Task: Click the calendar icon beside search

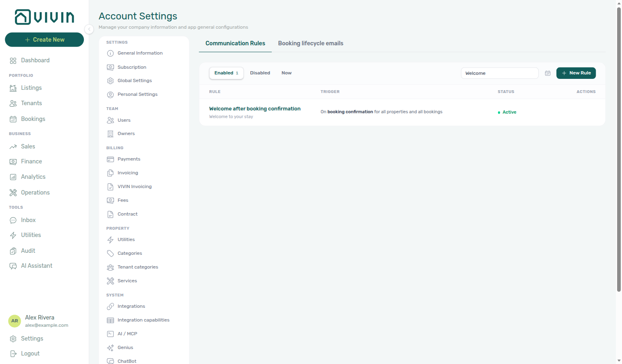Action: [x=547, y=73]
